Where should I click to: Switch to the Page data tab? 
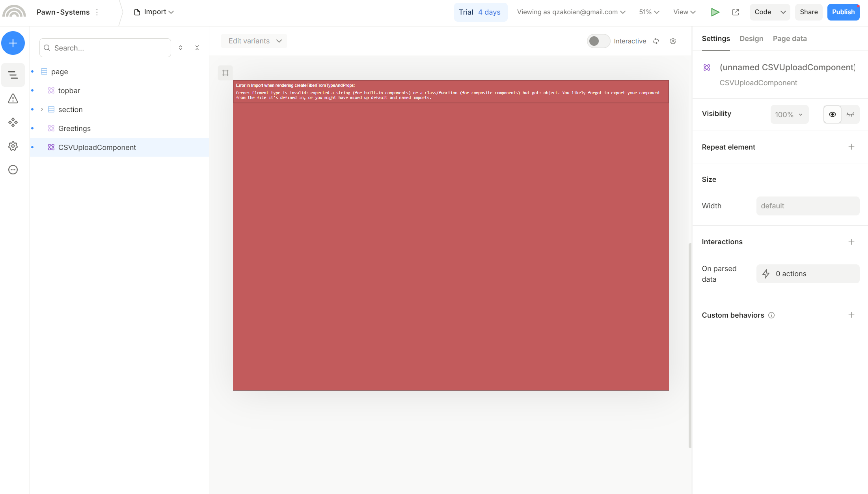click(790, 39)
